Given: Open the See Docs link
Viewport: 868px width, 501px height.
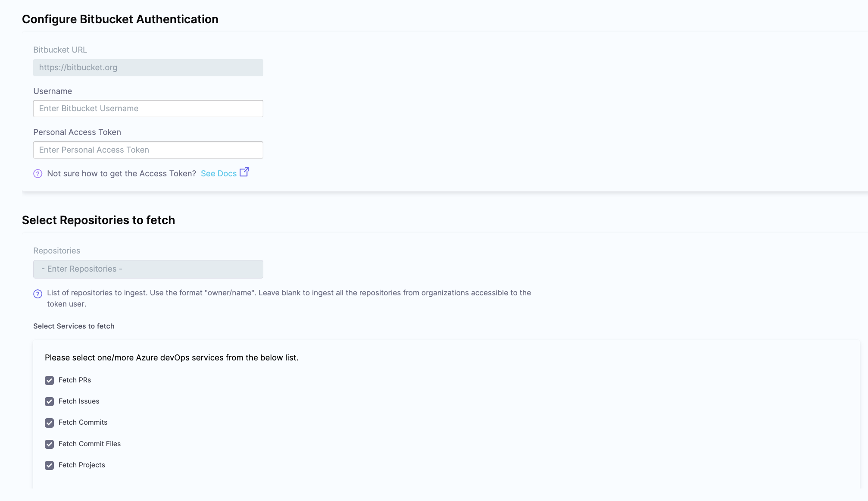Looking at the screenshot, I should [x=219, y=173].
